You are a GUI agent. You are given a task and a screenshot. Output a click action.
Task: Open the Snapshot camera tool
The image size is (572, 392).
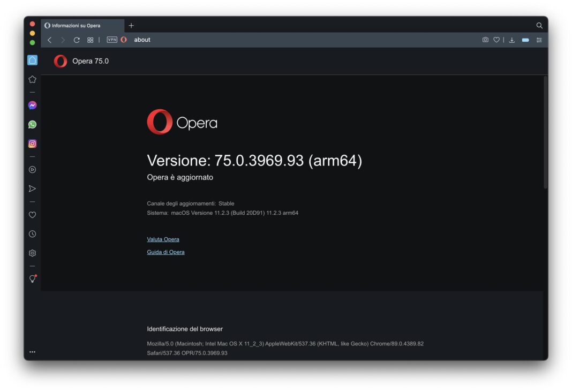(485, 40)
